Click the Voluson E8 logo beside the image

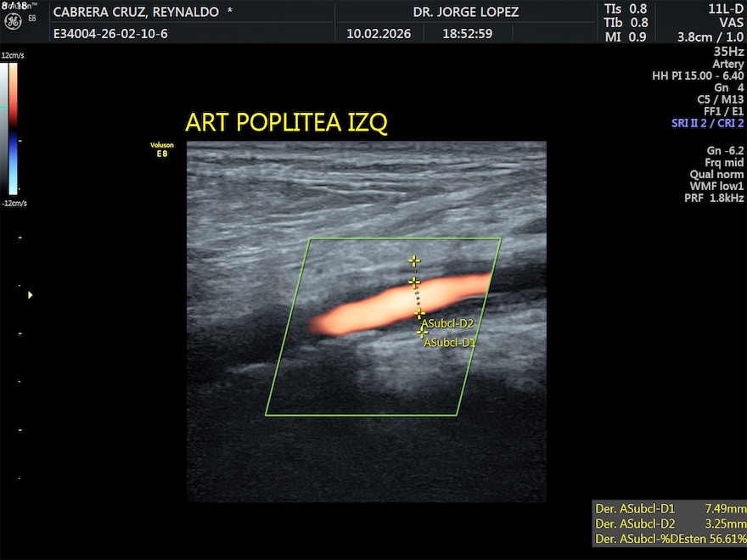pos(161,150)
